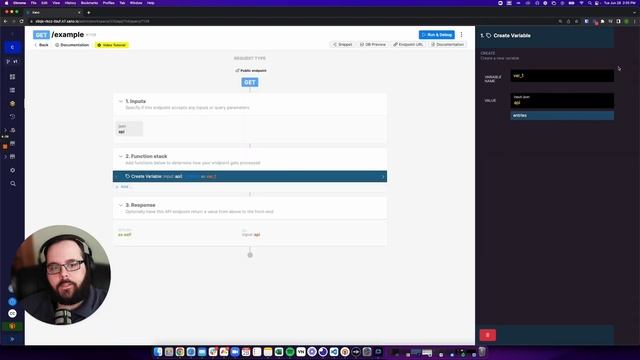The height and width of the screenshot is (360, 640).
Task: Expand sidebar with the double-chevron at bottom
Action: (x=12, y=339)
